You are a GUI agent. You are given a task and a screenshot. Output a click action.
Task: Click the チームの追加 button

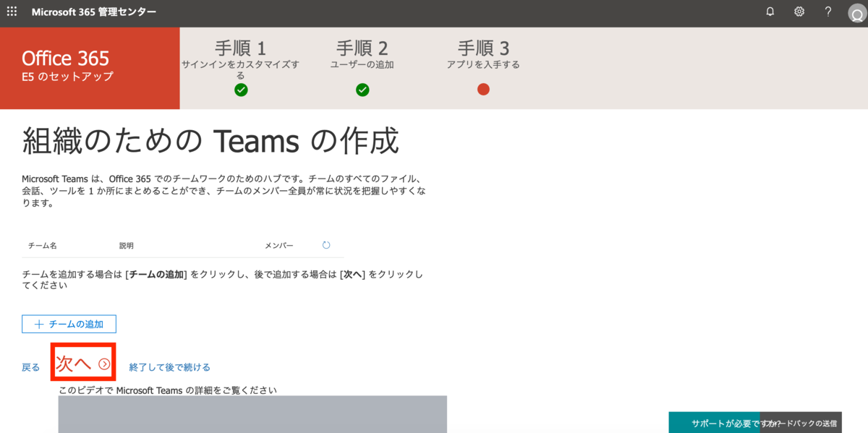(x=69, y=324)
